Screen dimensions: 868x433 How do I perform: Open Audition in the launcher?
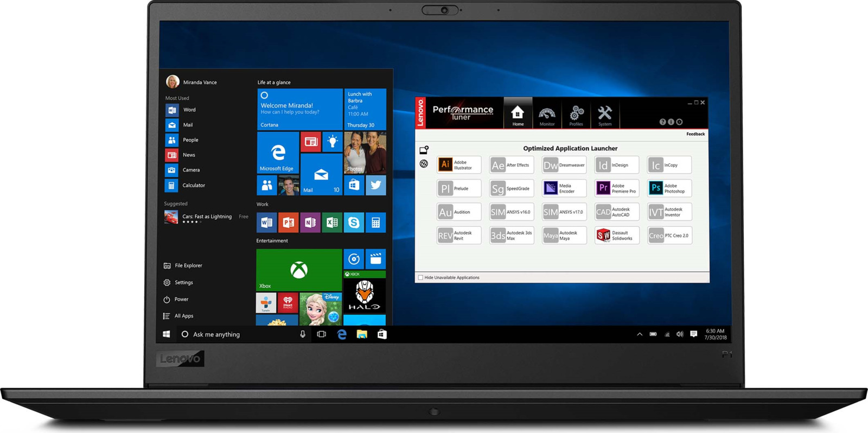459,212
